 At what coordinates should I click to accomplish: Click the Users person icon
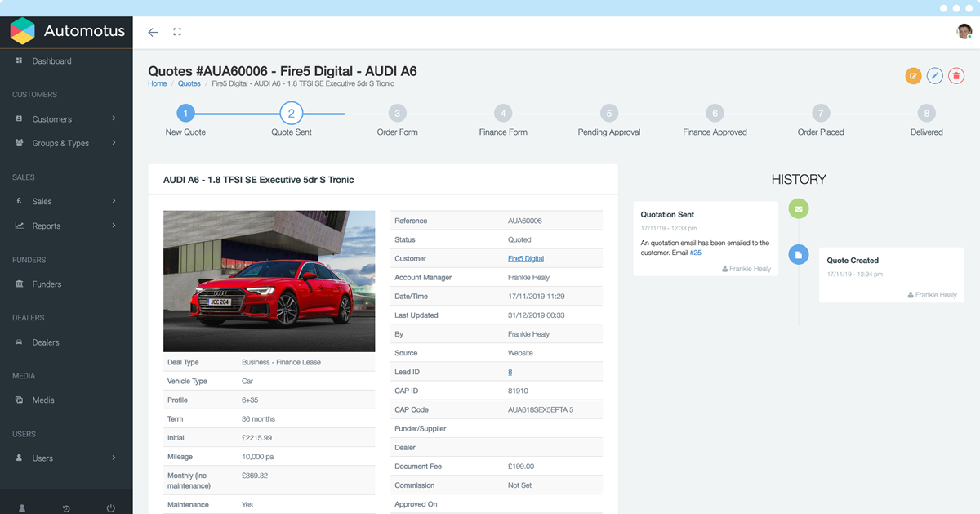pyautogui.click(x=19, y=458)
